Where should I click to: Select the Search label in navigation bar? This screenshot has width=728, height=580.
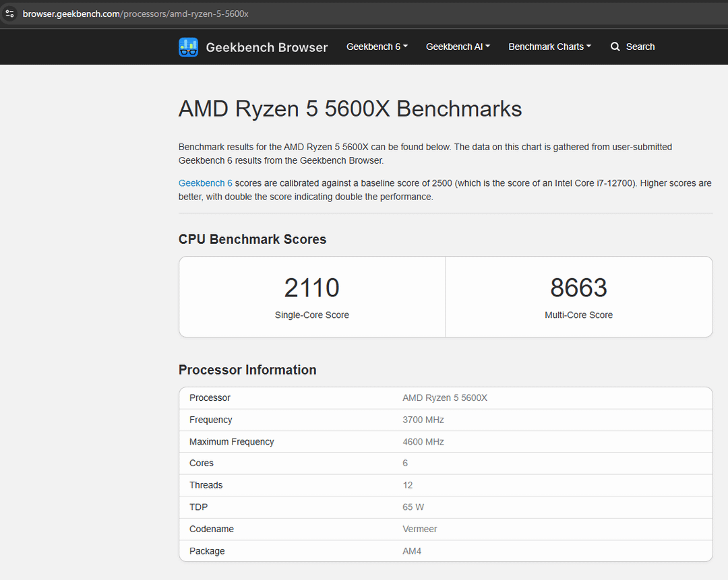coord(640,46)
